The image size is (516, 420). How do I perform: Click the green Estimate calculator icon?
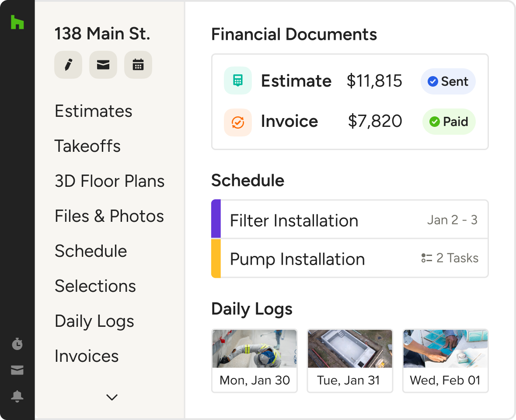[x=237, y=81]
